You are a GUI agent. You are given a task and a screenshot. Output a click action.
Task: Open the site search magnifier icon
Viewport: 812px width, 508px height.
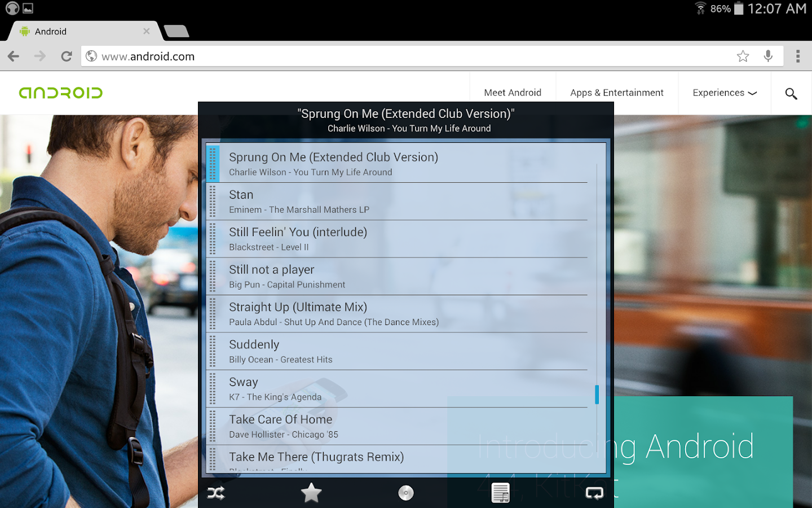click(791, 93)
